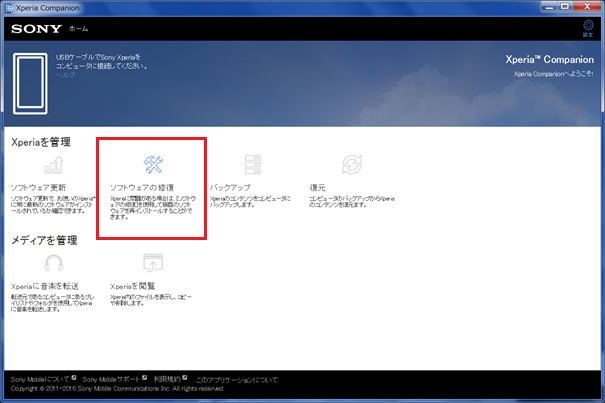Maximize the Xperia Companion window
Screen dimensions: 605x403
(x=565, y=7)
